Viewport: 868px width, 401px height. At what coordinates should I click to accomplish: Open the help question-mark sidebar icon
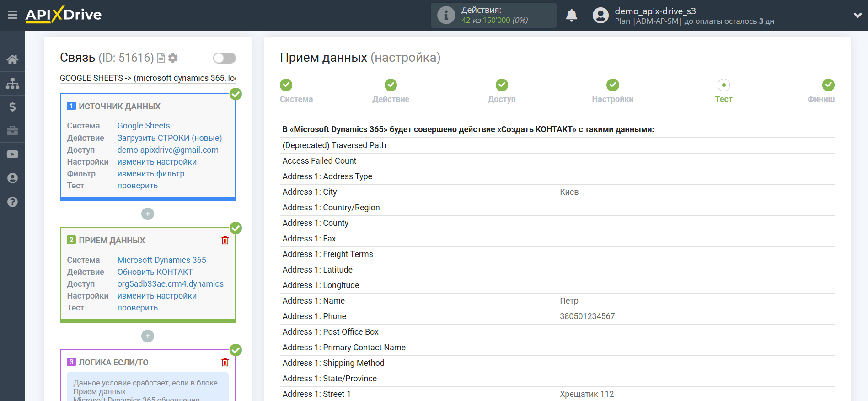tap(12, 202)
